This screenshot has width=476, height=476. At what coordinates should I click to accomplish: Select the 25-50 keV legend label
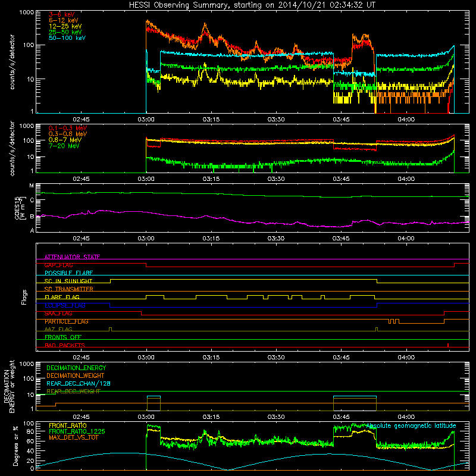65,32
